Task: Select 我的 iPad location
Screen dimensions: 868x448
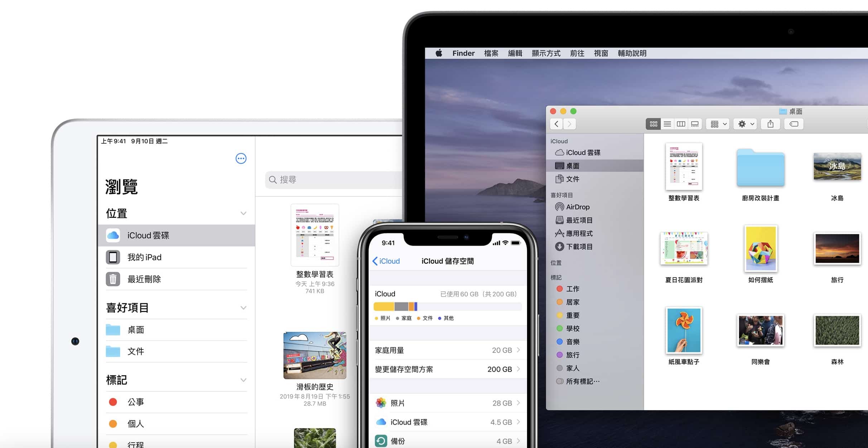Action: (176, 257)
